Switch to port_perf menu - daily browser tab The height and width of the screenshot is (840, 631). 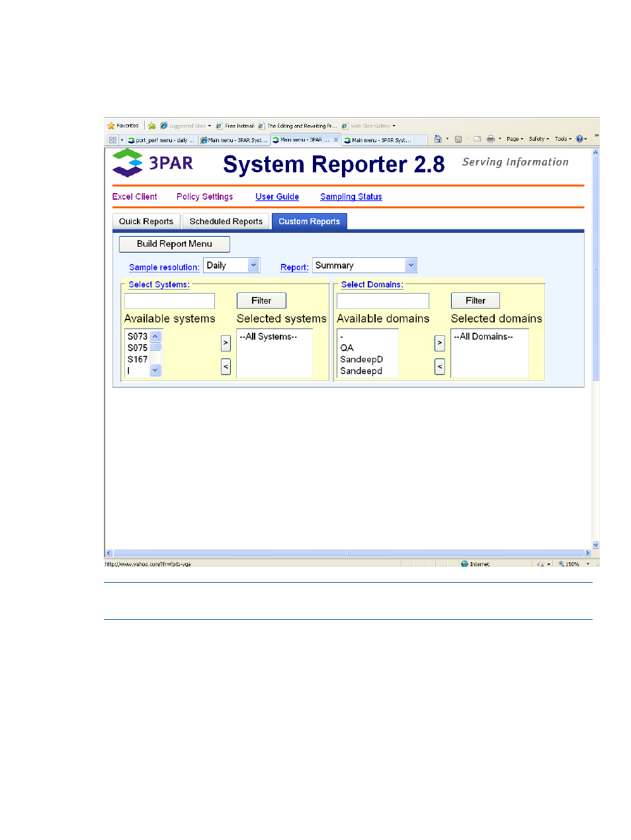(x=161, y=140)
